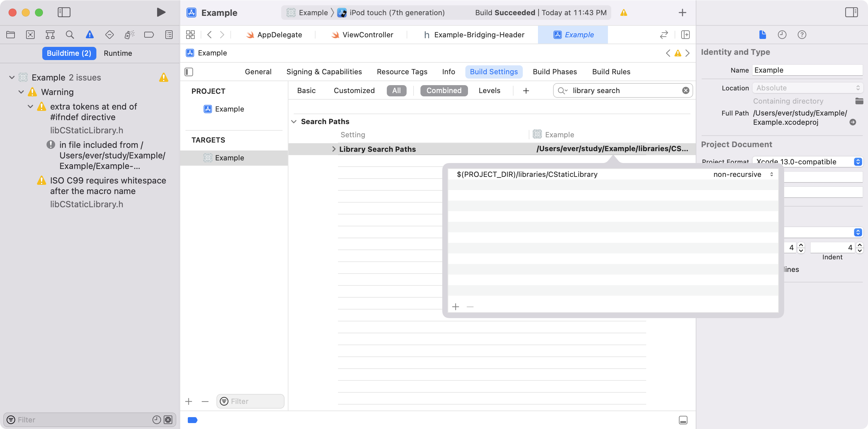
Task: Select the Runtime issues button
Action: (117, 53)
